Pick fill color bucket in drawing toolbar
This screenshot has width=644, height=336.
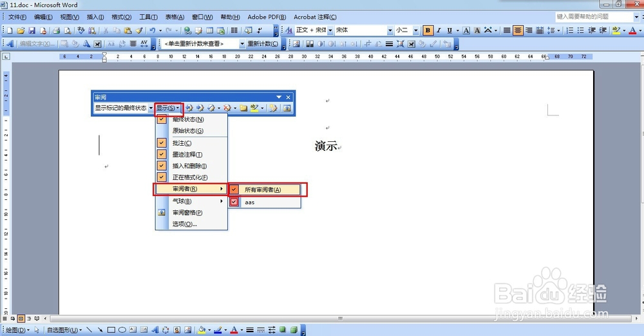(x=202, y=330)
